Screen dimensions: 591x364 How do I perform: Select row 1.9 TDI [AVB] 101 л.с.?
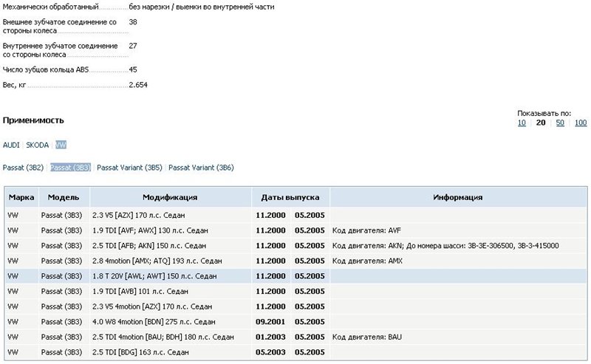(x=296, y=292)
